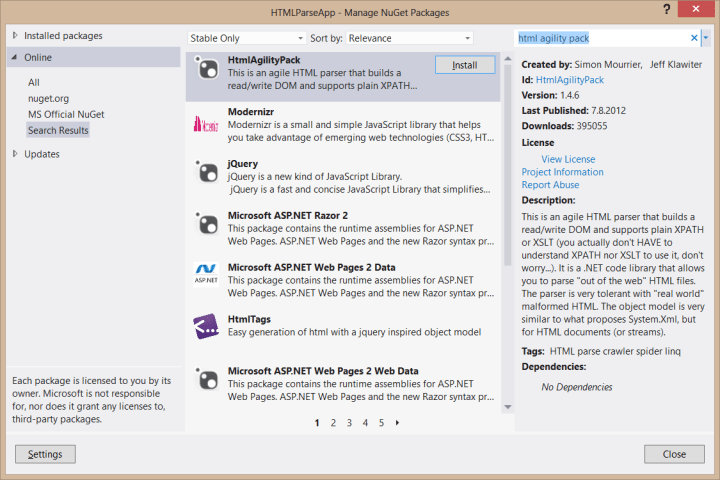
Task: Click the html agility pack search field
Action: tap(600, 38)
